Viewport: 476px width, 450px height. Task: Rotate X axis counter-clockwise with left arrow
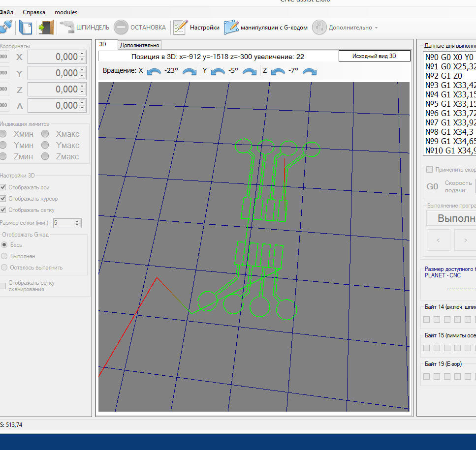point(154,72)
